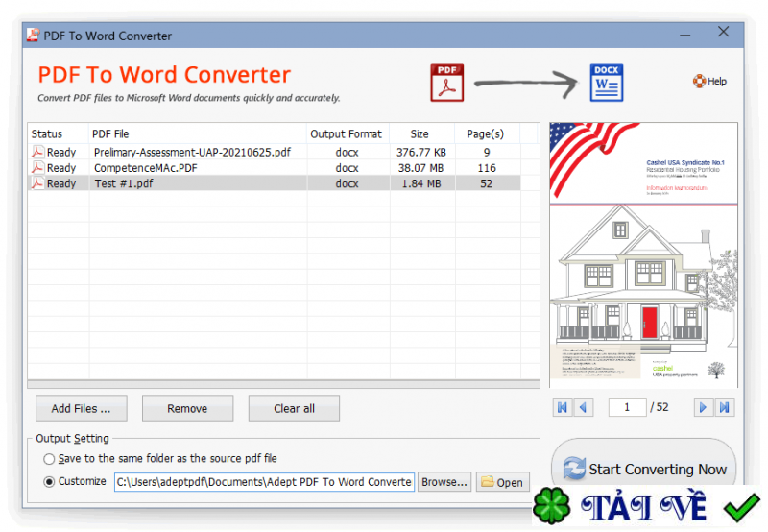Go to first page of preview
The height and width of the screenshot is (532, 768).
pos(563,407)
